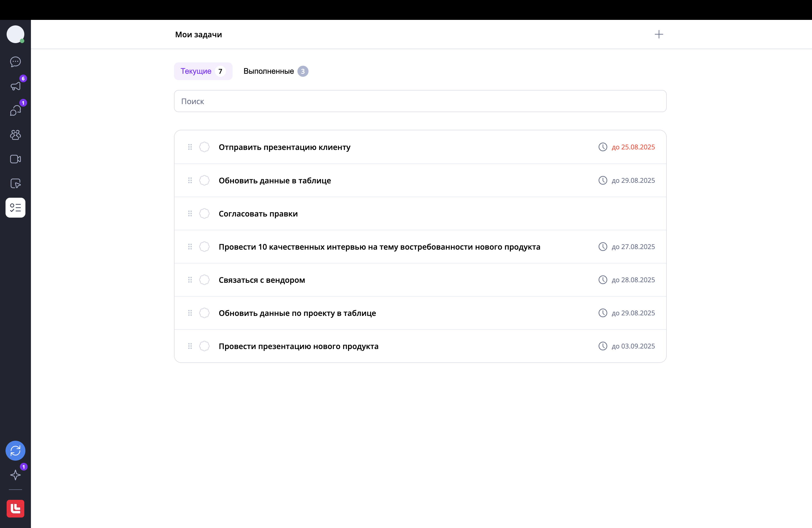This screenshot has height=528, width=812.
Task: Open the contacts people icon
Action: [15, 135]
